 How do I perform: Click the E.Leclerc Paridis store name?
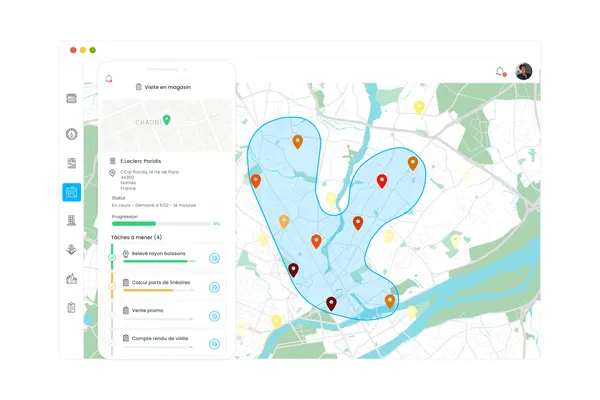click(140, 161)
